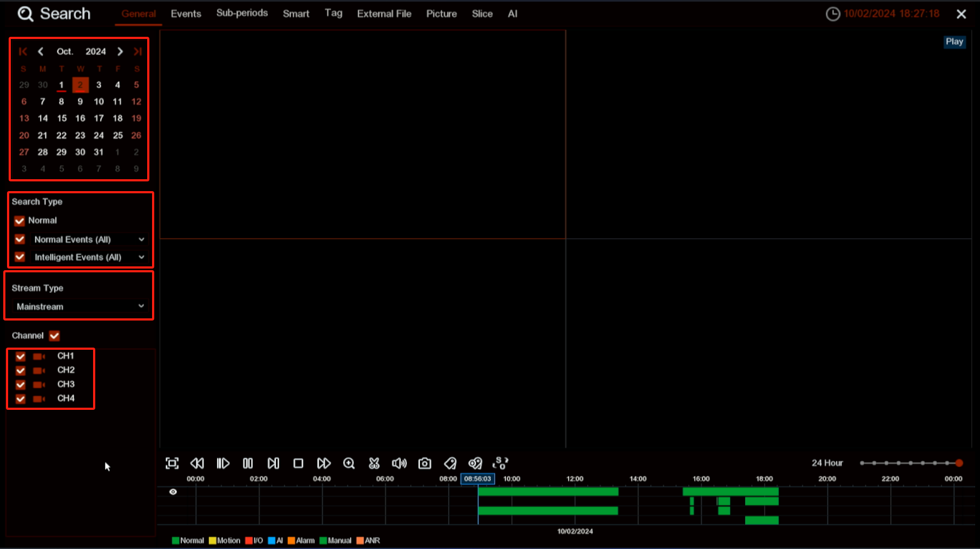
Task: Uncheck the CH4 checkbox
Action: (x=21, y=398)
